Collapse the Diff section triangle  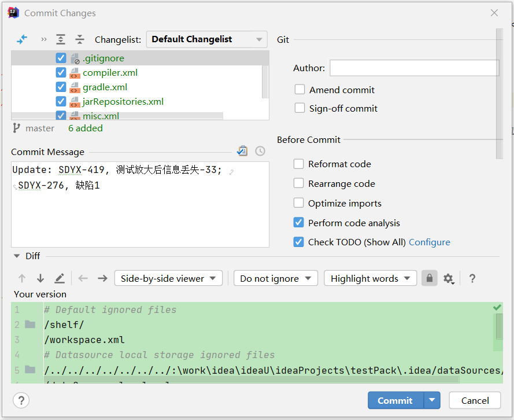point(17,256)
